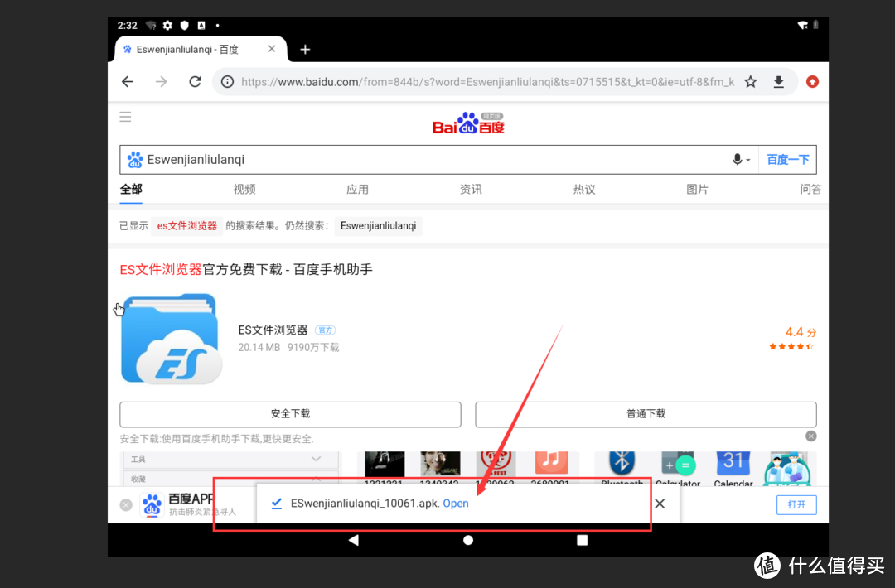Open a new tab with the plus button
This screenshot has height=588, width=895.
click(x=305, y=50)
